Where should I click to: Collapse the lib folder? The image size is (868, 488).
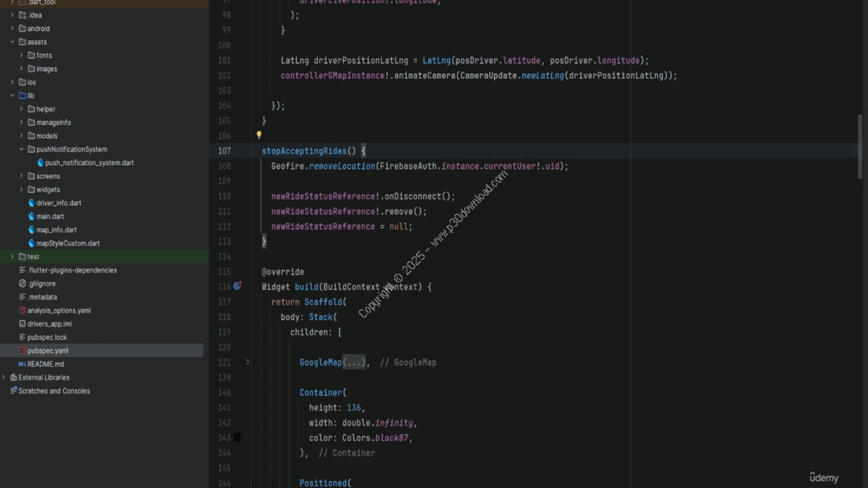coord(12,96)
